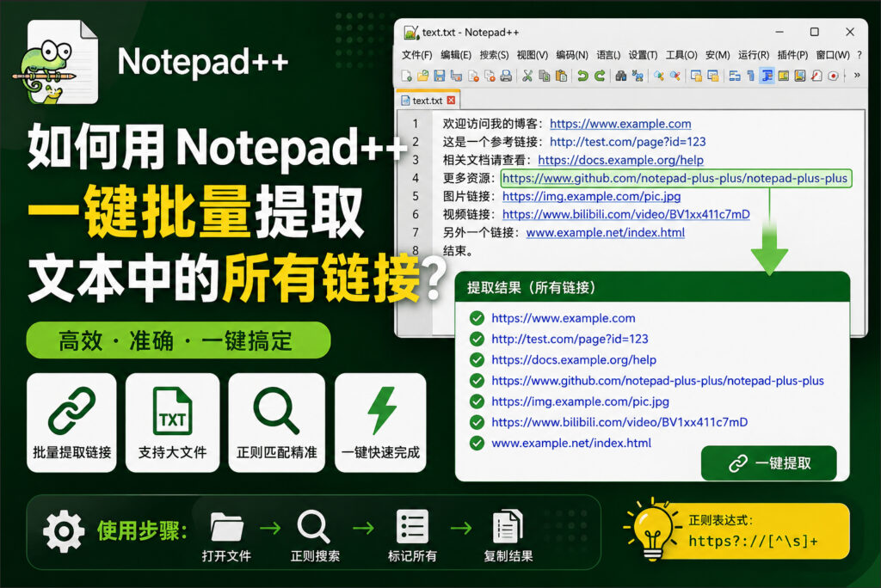The image size is (881, 588).
Task: Open the 搜索(S) menu
Action: pyautogui.click(x=494, y=55)
